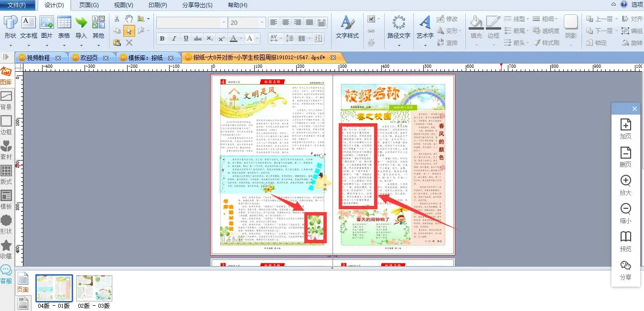Expand the 变形 transform dropdown
This screenshot has width=644, height=311.
[x=461, y=31]
